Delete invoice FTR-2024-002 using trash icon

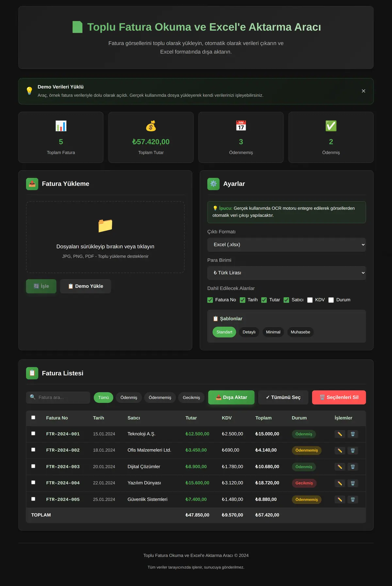click(353, 450)
